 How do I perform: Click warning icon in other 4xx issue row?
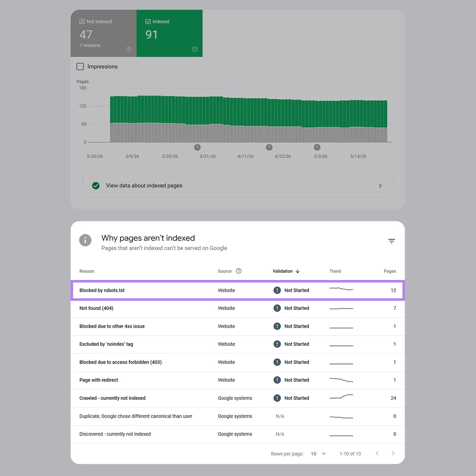point(277,326)
